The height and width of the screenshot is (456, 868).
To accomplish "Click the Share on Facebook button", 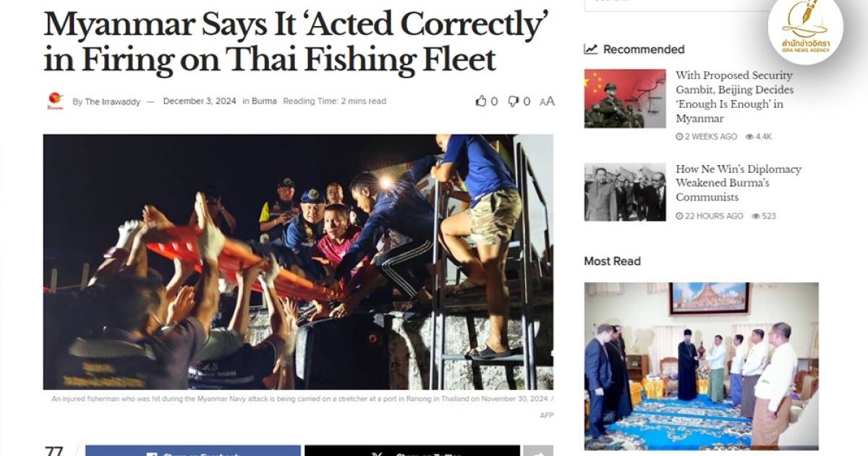I will (x=193, y=451).
